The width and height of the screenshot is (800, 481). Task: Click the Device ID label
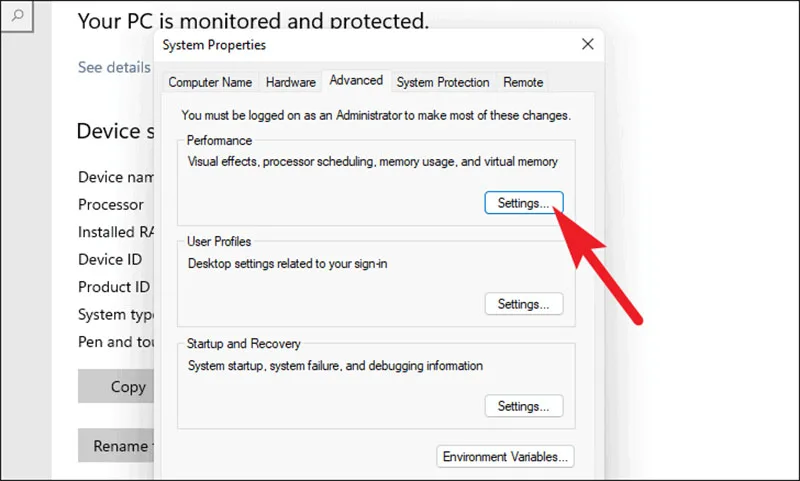point(110,259)
